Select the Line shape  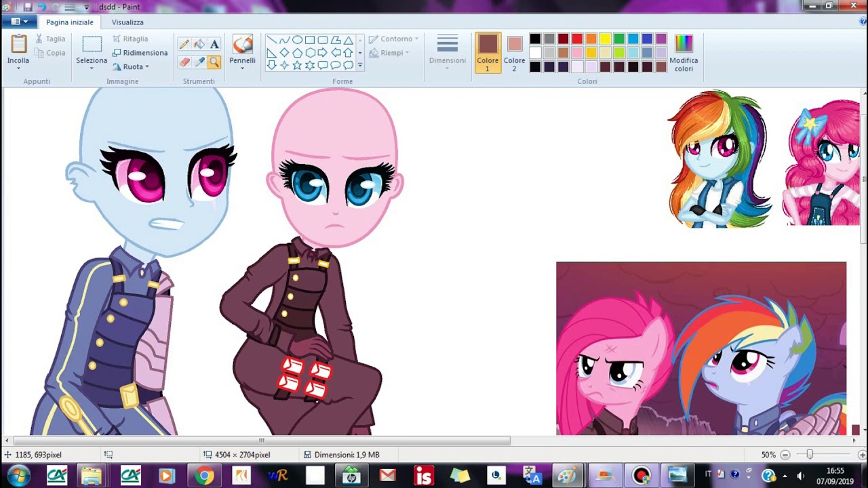point(271,40)
